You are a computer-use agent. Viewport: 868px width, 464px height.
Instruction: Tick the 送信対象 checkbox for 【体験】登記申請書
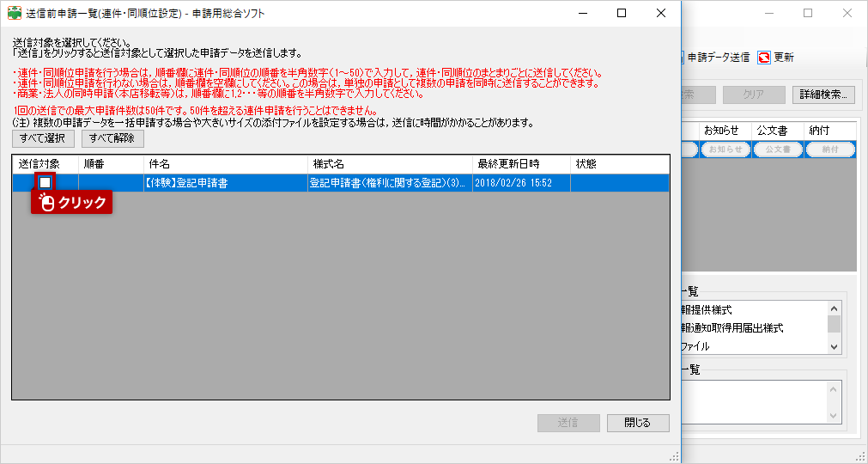click(x=46, y=183)
